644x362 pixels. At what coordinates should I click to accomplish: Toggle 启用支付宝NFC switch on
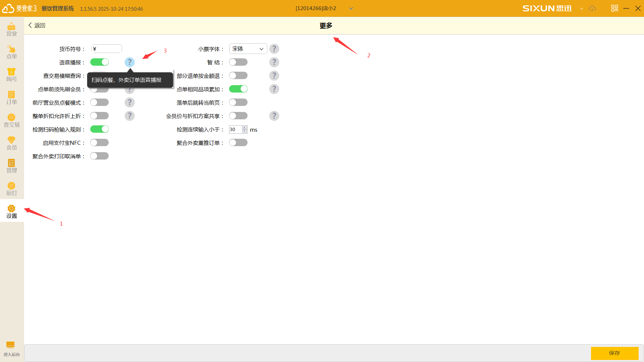(x=99, y=143)
